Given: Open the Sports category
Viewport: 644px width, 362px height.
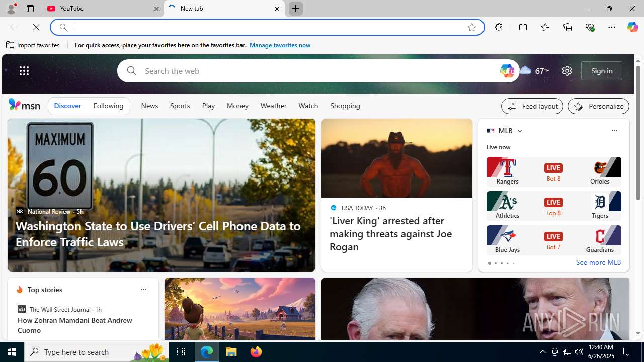Looking at the screenshot, I should [x=180, y=106].
